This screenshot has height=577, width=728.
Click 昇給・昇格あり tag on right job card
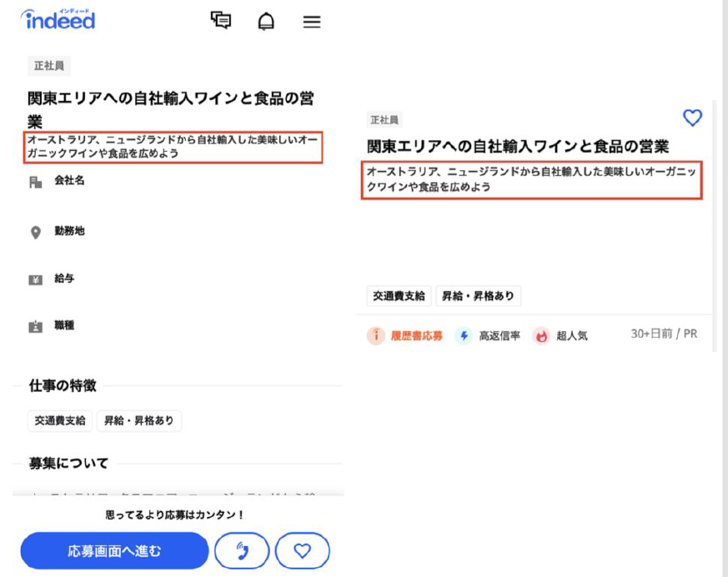pyautogui.click(x=478, y=296)
